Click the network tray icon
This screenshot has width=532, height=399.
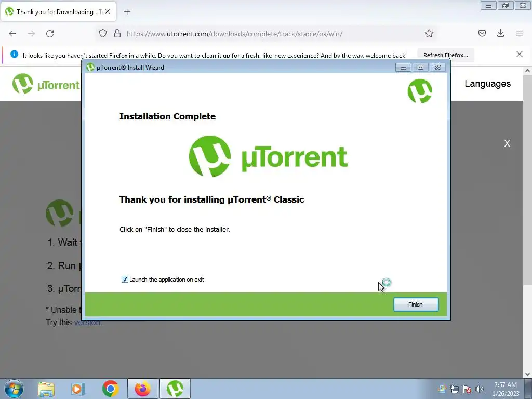coord(454,389)
